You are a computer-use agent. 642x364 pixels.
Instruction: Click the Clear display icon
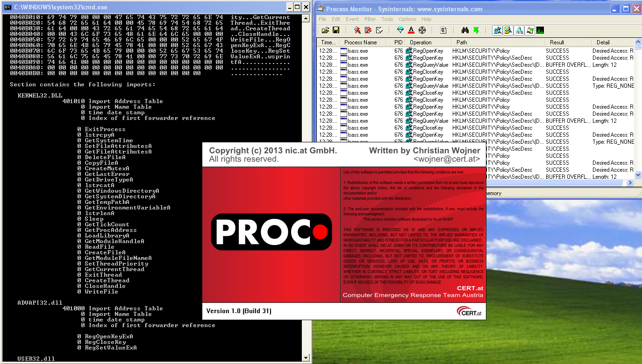tap(379, 30)
